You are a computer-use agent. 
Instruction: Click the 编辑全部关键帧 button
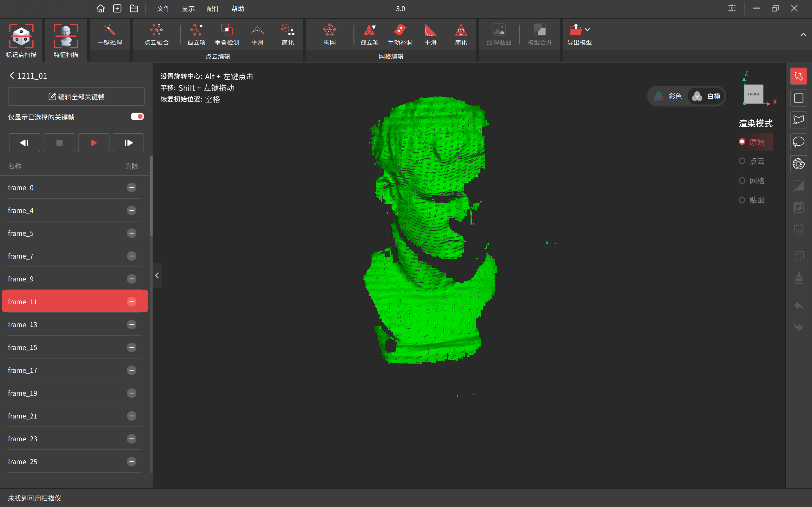tap(76, 96)
